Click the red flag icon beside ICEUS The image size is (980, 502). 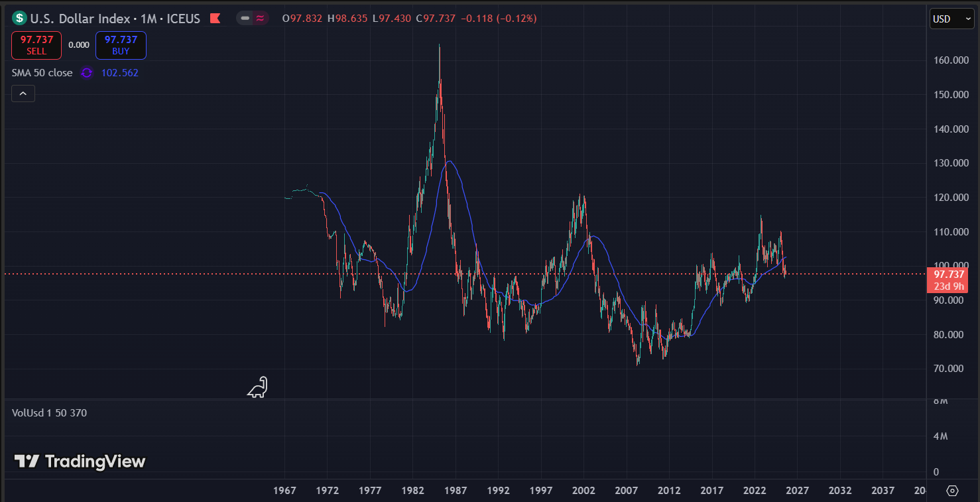215,19
